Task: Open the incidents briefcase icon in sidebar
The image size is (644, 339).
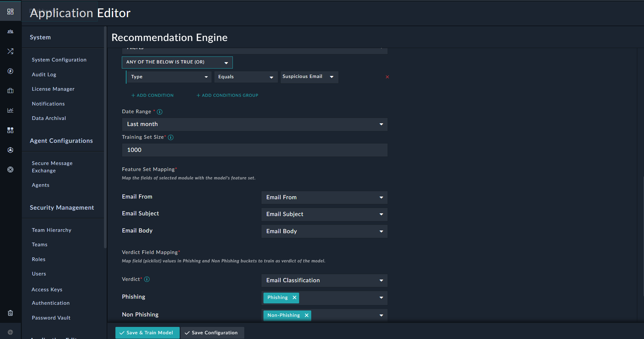Action: point(10,90)
